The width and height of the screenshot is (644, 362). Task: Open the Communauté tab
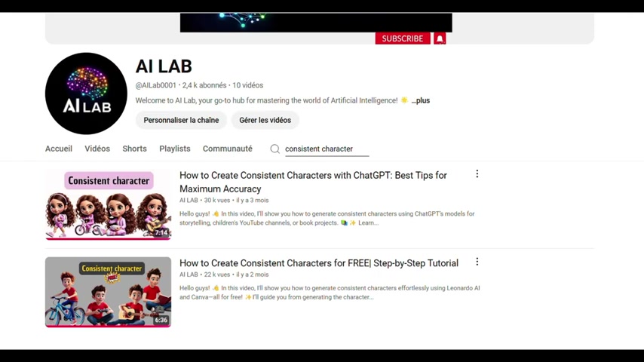[228, 149]
